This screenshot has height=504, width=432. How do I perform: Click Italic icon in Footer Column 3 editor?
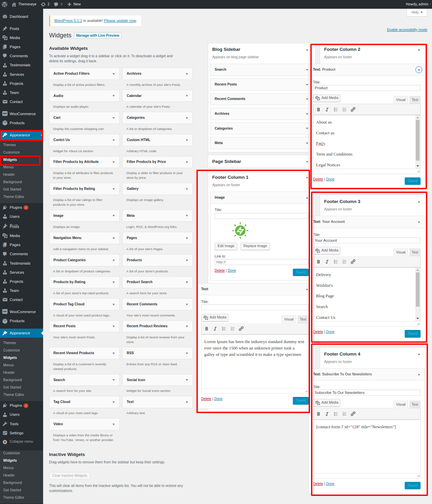click(x=327, y=262)
